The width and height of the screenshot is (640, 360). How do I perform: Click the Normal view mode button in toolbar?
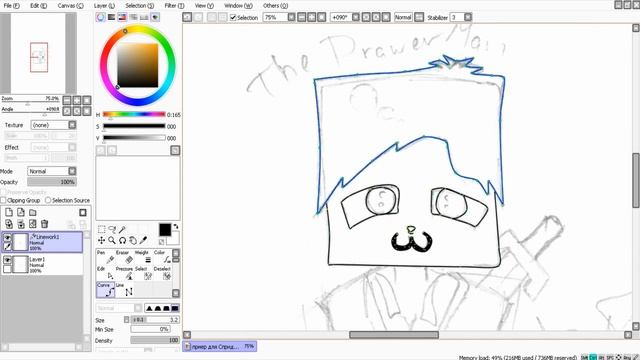pos(403,17)
